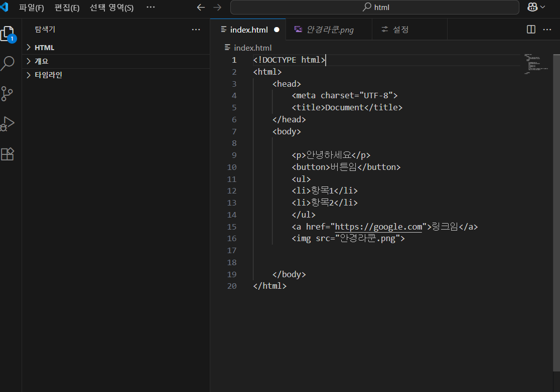Open the 편집(E) menu
Viewport: 560px width, 392px height.
(67, 8)
